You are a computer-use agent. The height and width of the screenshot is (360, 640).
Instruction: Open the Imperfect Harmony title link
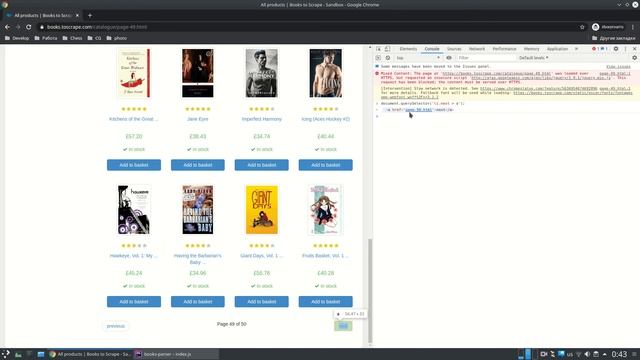(x=262, y=119)
